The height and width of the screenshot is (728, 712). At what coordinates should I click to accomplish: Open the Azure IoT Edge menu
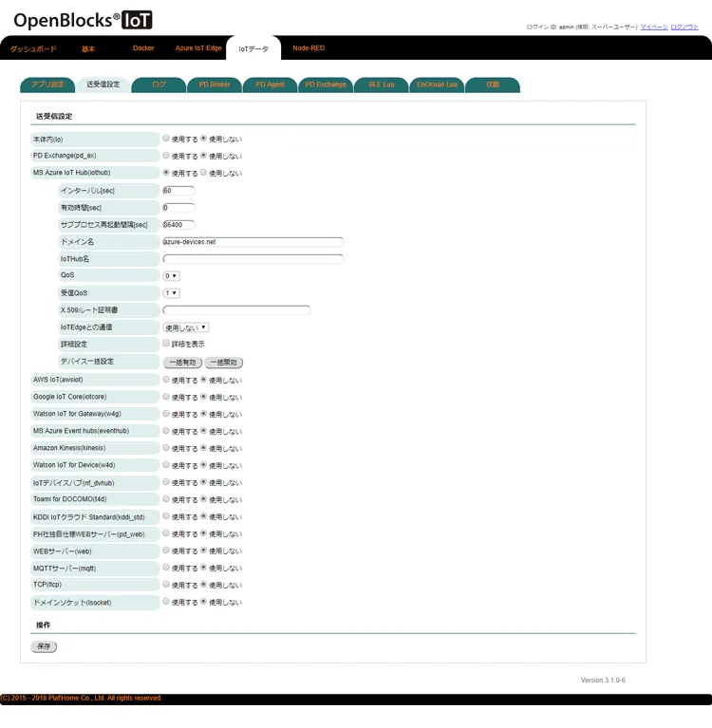pyautogui.click(x=197, y=47)
